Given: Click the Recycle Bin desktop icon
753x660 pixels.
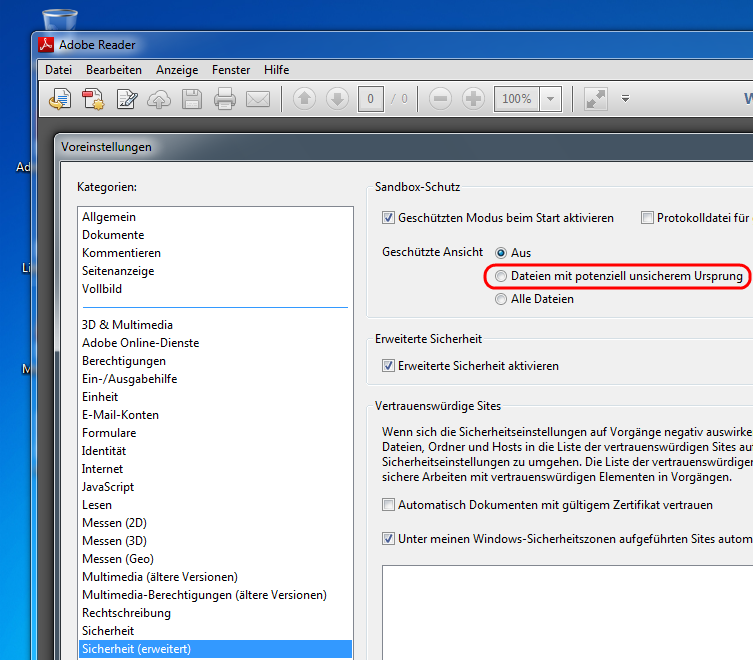Looking at the screenshot, I should click(60, 19).
